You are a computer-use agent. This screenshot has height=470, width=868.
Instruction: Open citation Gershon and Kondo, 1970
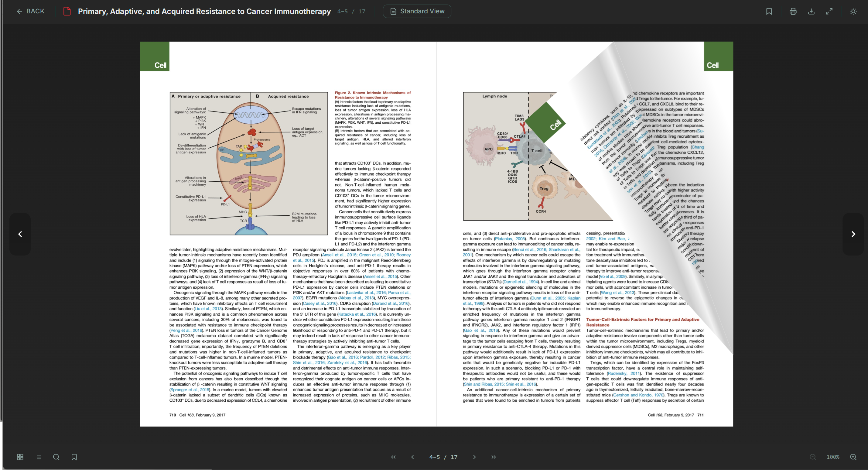click(638, 395)
